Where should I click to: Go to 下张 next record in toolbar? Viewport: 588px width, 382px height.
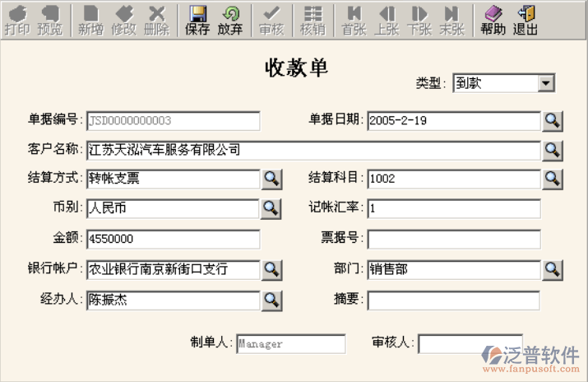tap(419, 21)
